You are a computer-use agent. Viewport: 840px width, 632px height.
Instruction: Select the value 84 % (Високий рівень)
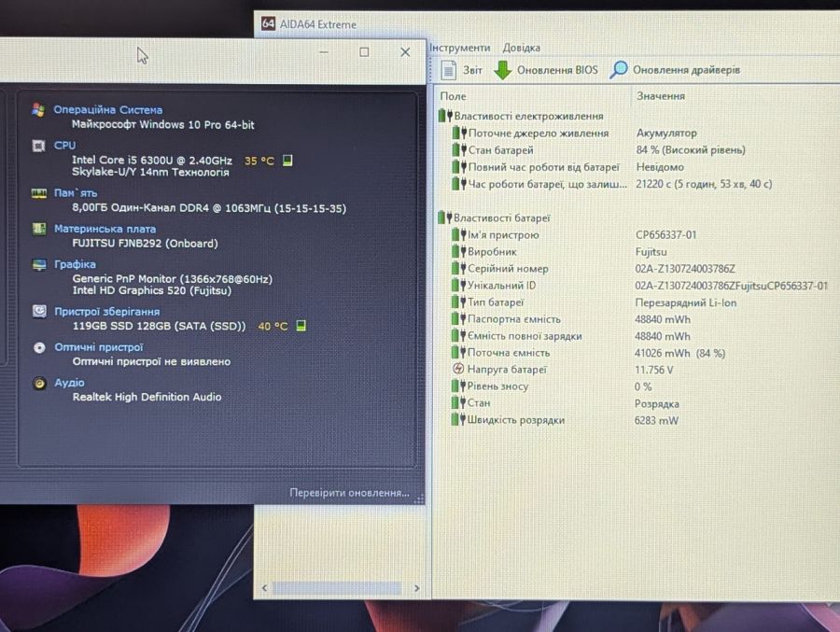691,150
